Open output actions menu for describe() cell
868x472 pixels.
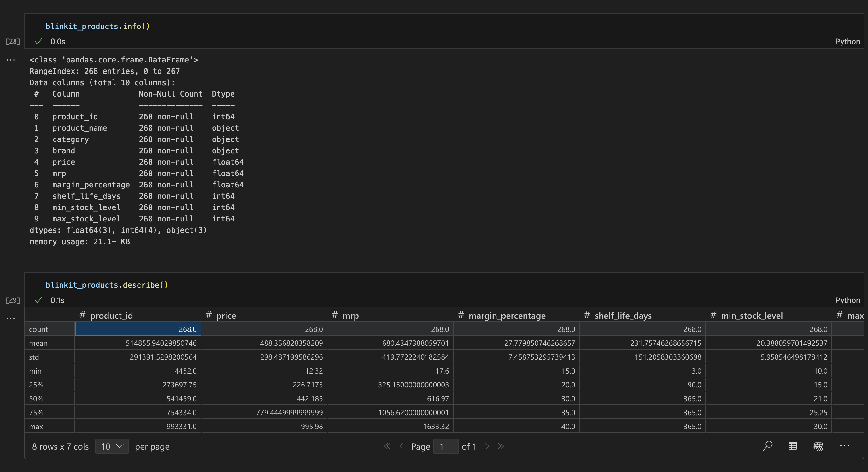pyautogui.click(x=11, y=318)
